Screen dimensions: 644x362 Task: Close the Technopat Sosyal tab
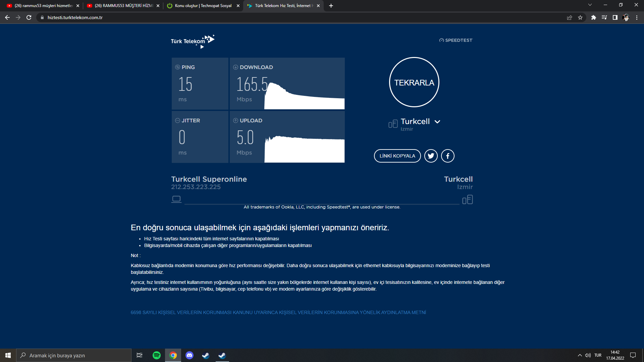(x=238, y=6)
